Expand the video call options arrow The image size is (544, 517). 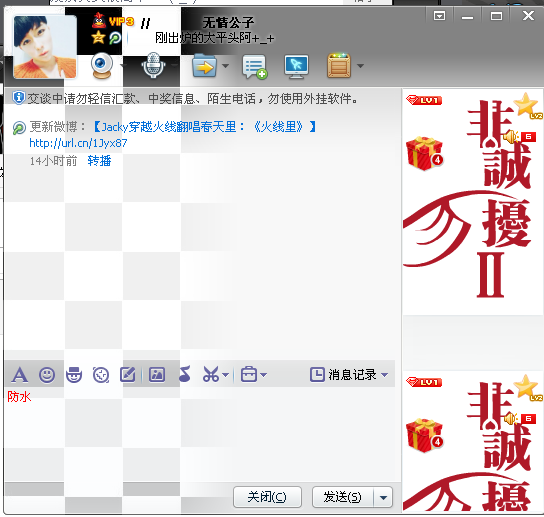122,65
